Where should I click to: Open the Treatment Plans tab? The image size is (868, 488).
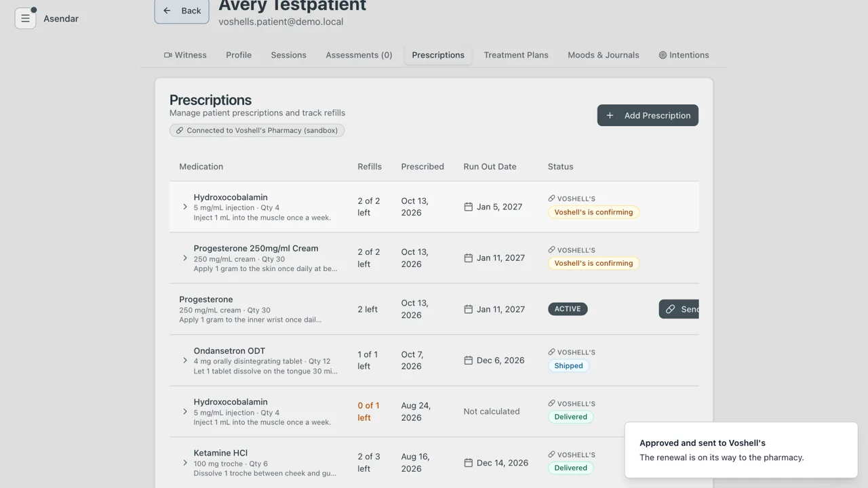point(516,55)
